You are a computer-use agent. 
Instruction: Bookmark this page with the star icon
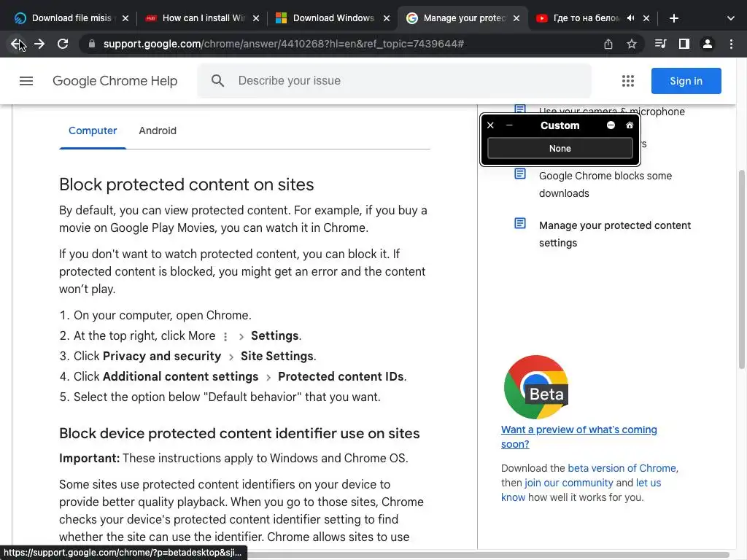(632, 44)
